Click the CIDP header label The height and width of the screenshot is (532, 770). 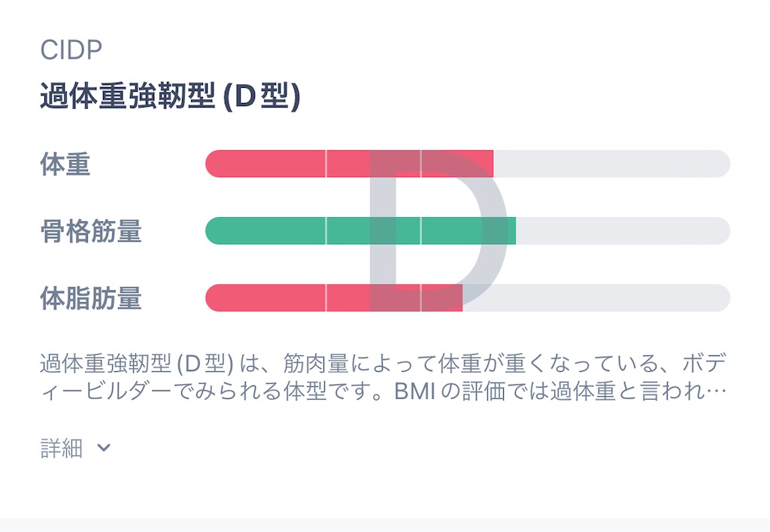(71, 50)
